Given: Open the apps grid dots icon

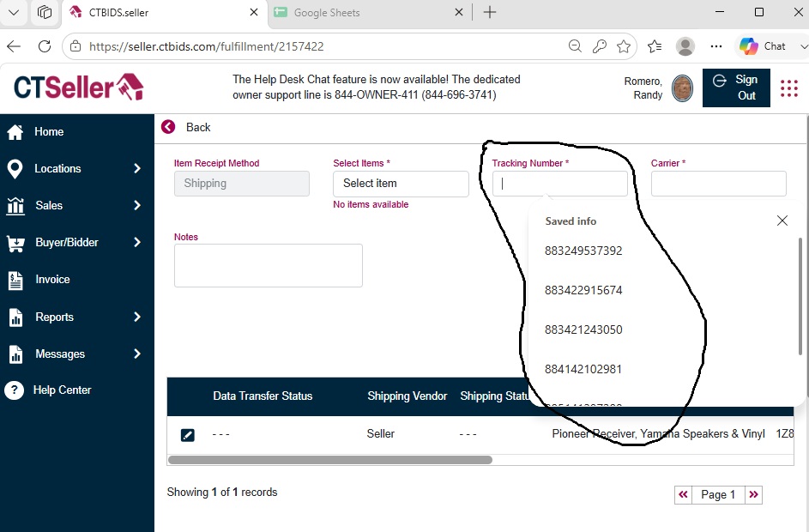Looking at the screenshot, I should [789, 88].
